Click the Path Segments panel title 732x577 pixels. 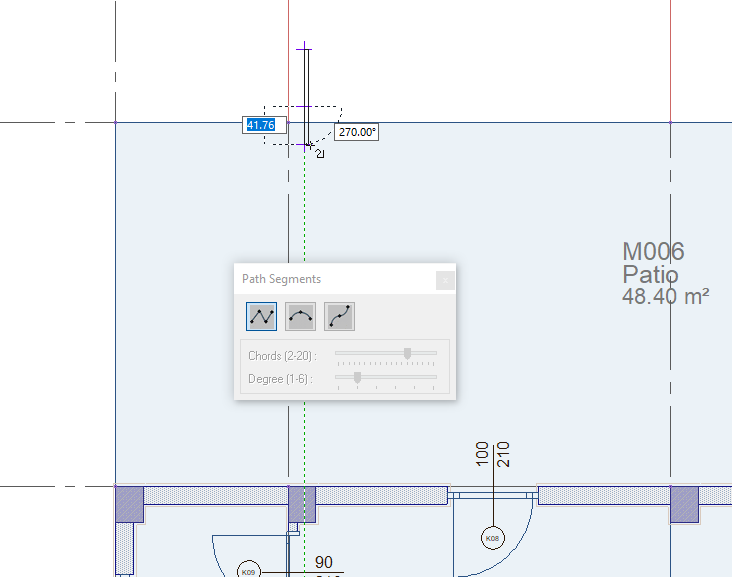pyautogui.click(x=282, y=279)
